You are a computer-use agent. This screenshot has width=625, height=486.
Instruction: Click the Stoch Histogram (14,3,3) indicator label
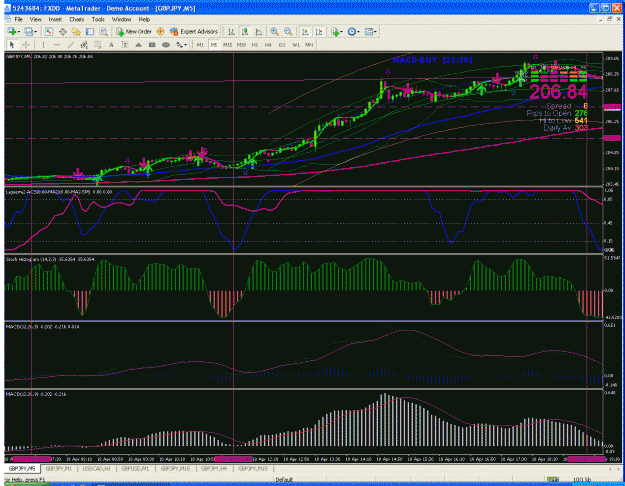click(50, 259)
